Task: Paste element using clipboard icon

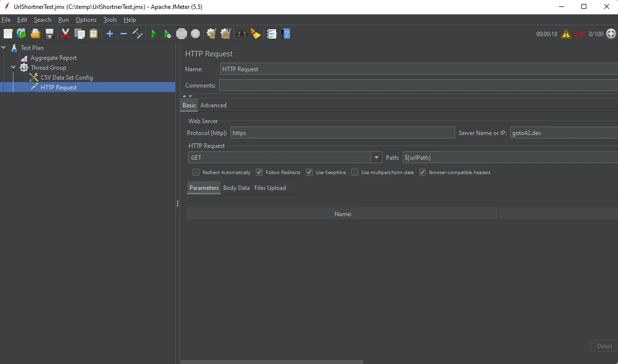Action: tap(94, 34)
